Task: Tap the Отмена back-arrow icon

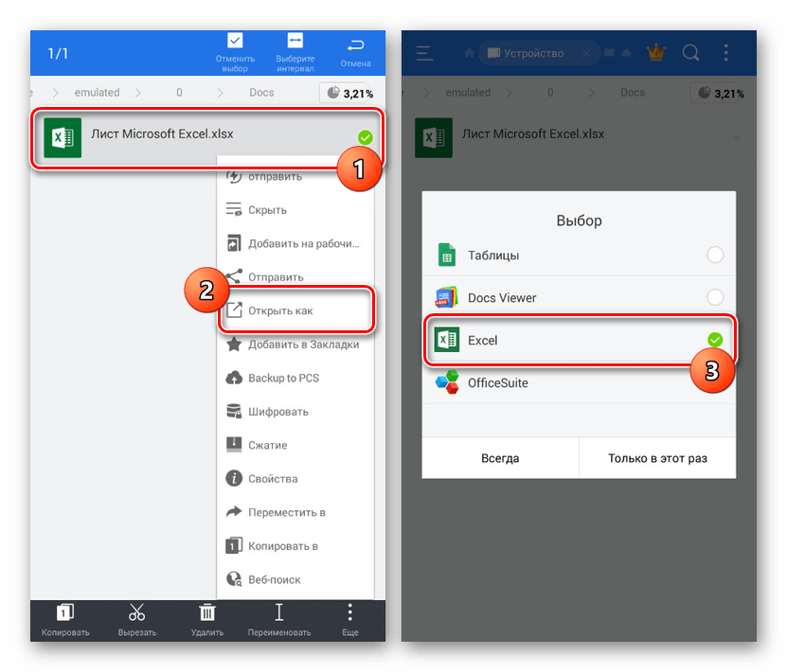Action: click(356, 44)
